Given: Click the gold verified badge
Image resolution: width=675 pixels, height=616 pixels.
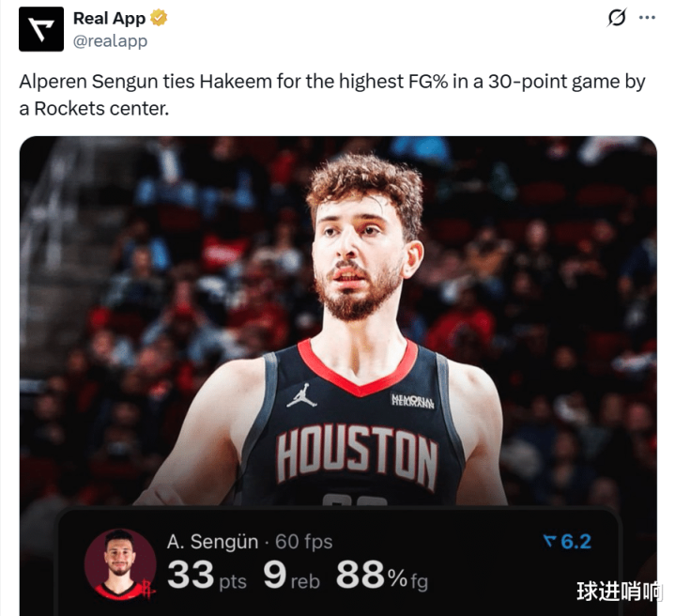Looking at the screenshot, I should tap(159, 18).
